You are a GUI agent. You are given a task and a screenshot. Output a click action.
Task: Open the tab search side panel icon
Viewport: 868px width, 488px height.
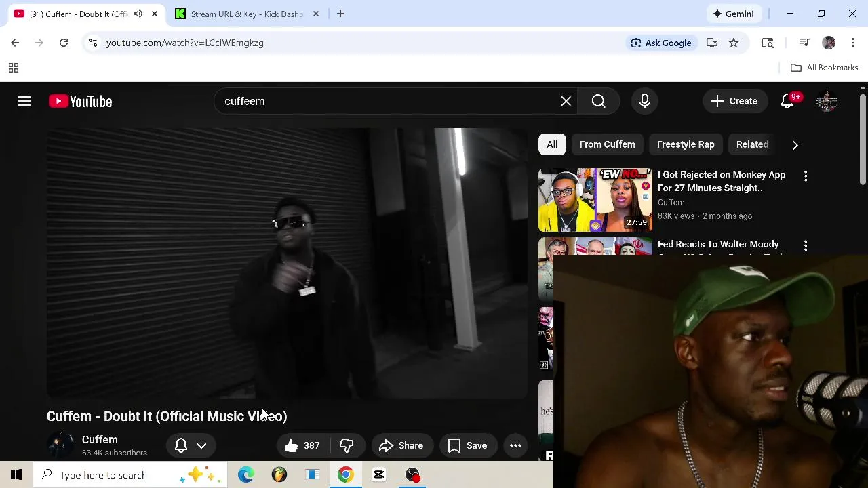point(768,43)
